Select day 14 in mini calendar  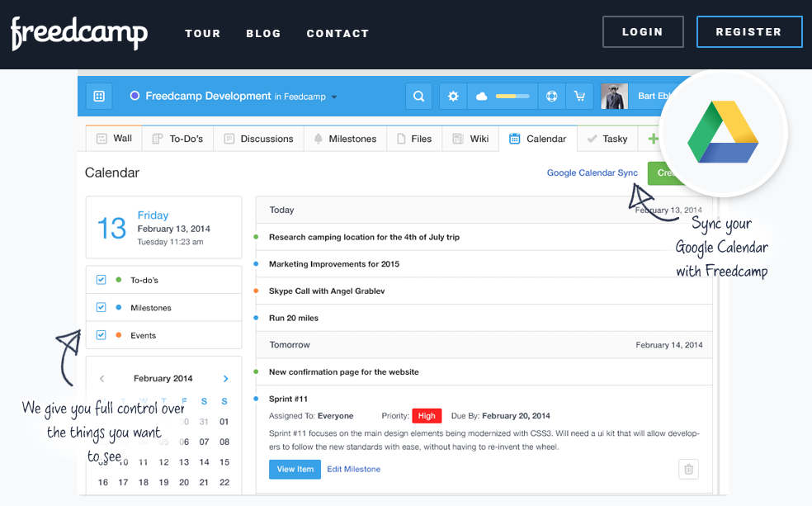tap(204, 462)
